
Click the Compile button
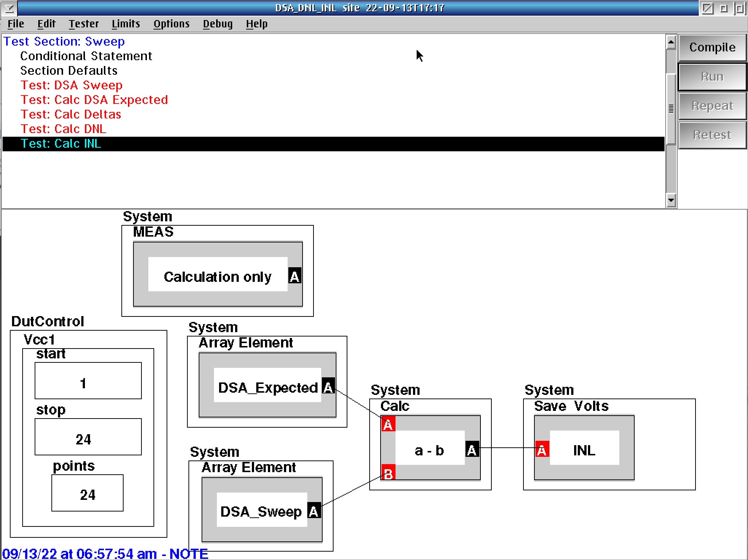click(x=712, y=47)
